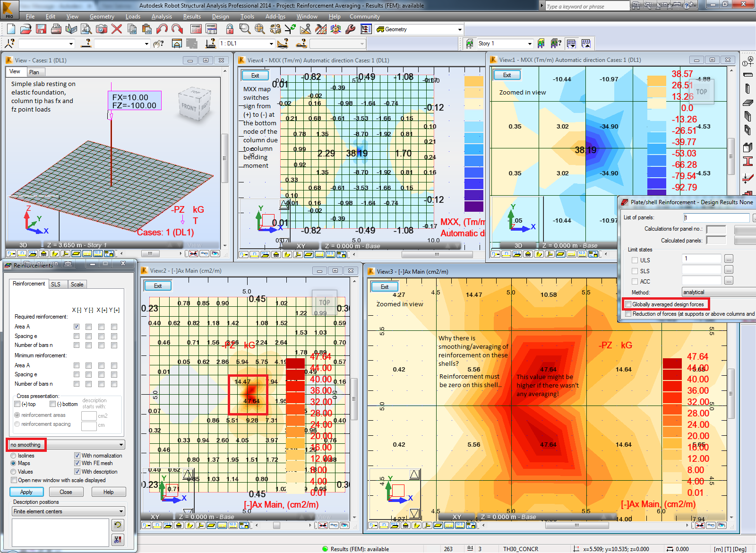Uncheck With FE mesh option
The height and width of the screenshot is (553, 756).
coord(77,463)
